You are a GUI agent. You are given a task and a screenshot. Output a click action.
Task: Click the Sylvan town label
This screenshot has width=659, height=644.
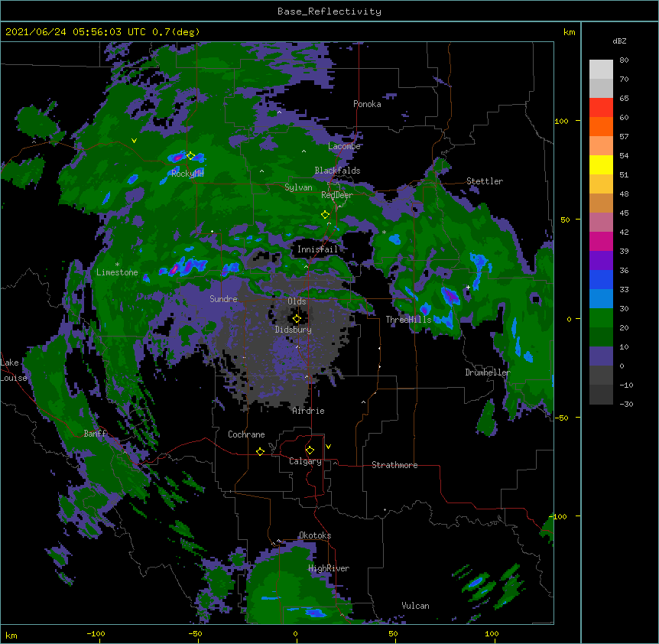click(x=298, y=187)
